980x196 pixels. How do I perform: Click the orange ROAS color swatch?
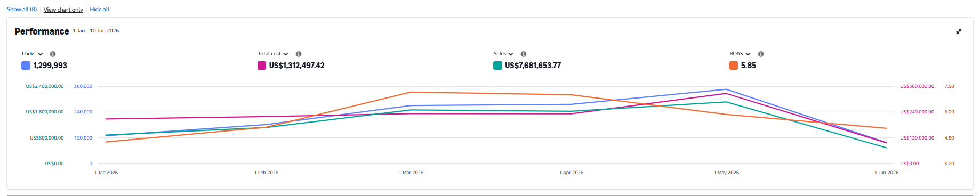(734, 66)
